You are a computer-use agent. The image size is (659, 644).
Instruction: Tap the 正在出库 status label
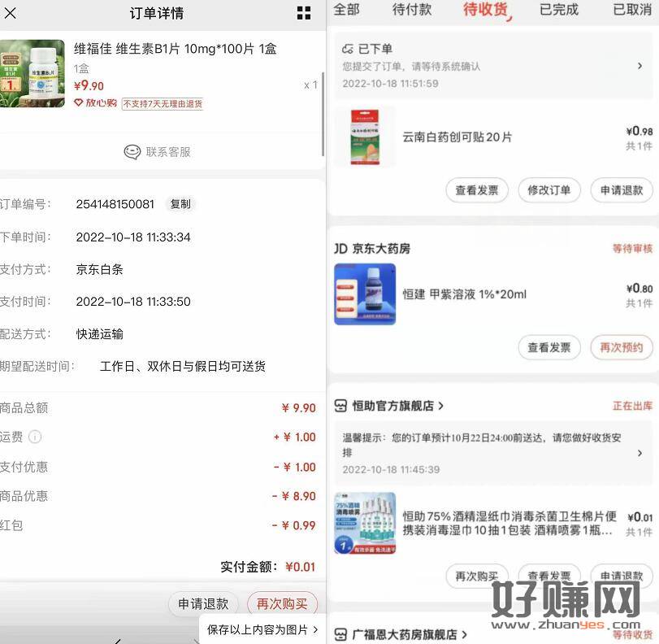632,406
